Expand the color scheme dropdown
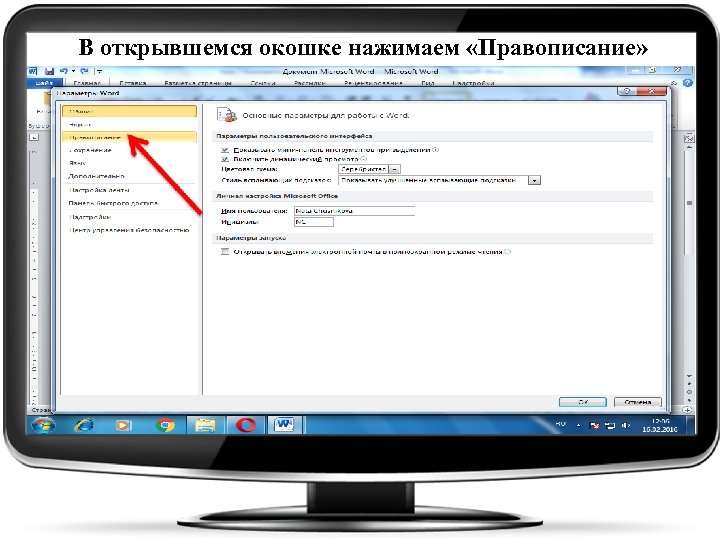 [x=395, y=169]
